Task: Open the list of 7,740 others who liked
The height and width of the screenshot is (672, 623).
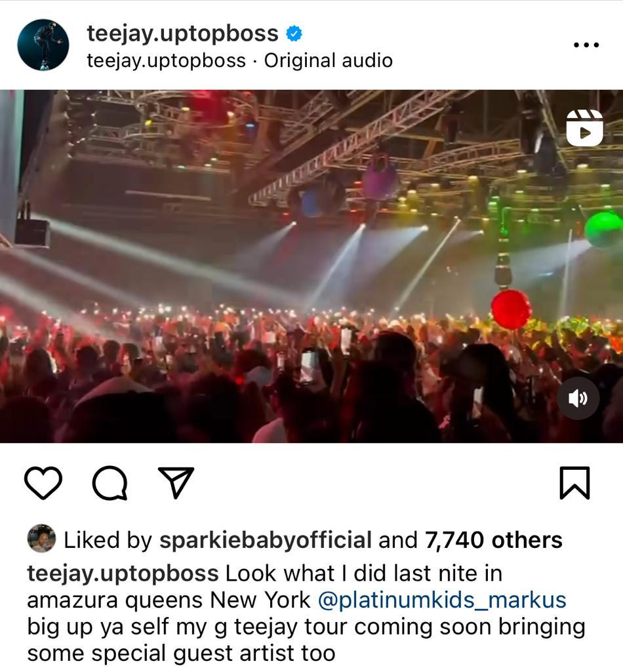Action: (x=493, y=540)
